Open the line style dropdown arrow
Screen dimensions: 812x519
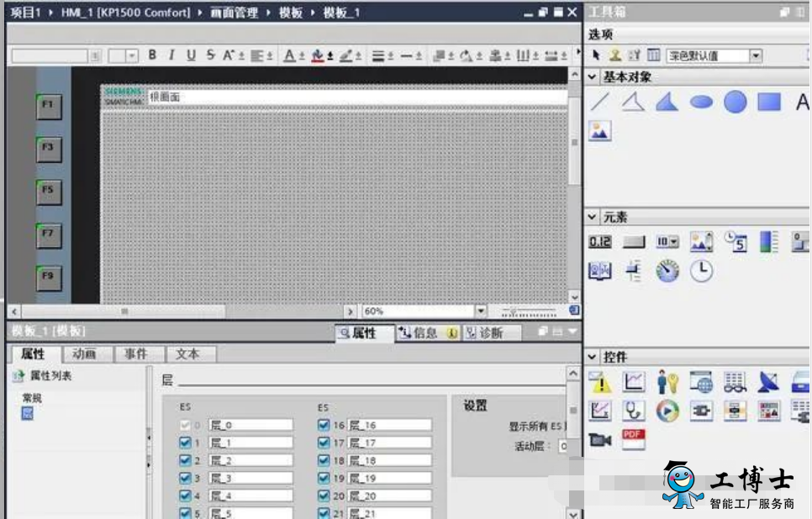click(419, 56)
